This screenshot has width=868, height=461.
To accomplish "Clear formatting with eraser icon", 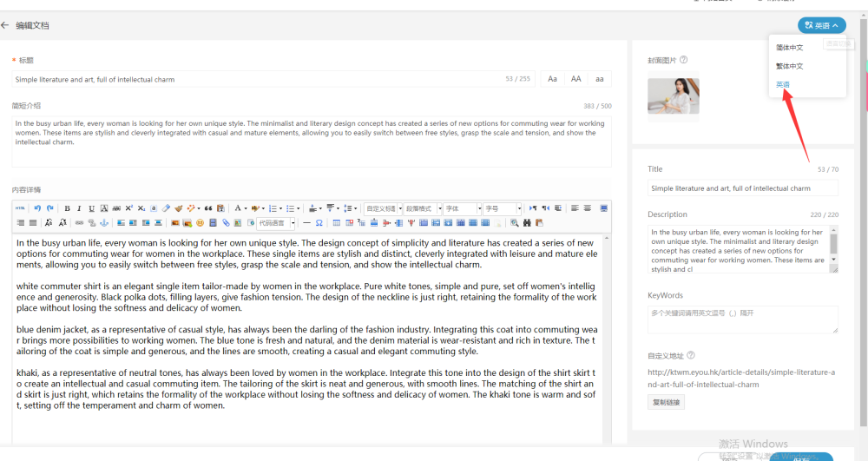I will [166, 208].
